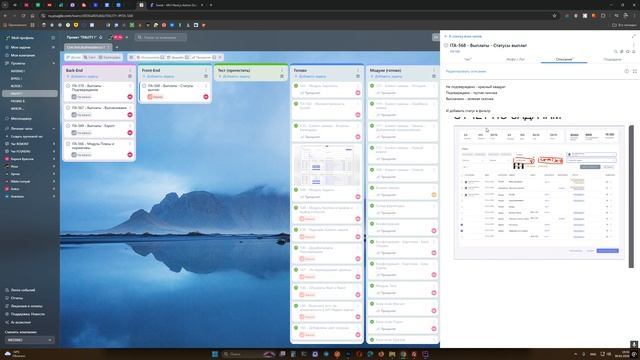Click Добавить задачу in the Тест column

coord(234,76)
